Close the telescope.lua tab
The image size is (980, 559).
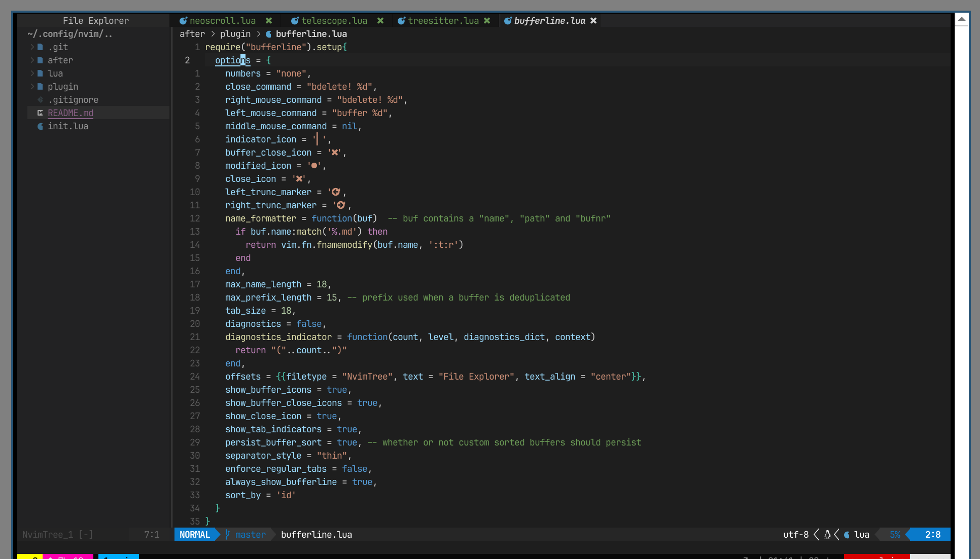[x=380, y=21]
